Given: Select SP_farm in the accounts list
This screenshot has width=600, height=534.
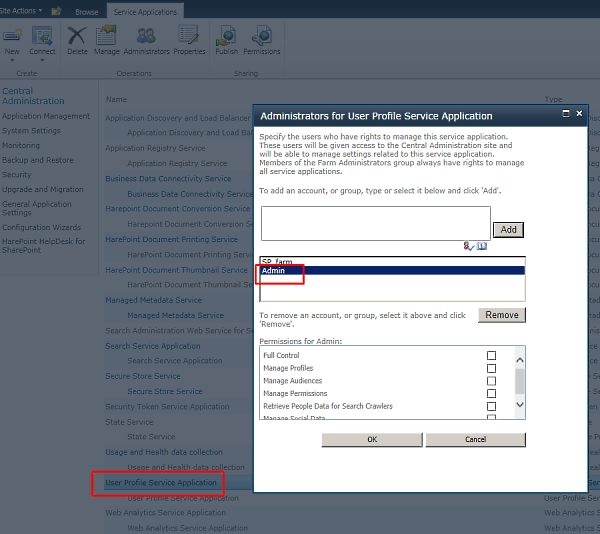Looking at the screenshot, I should pyautogui.click(x=392, y=262).
